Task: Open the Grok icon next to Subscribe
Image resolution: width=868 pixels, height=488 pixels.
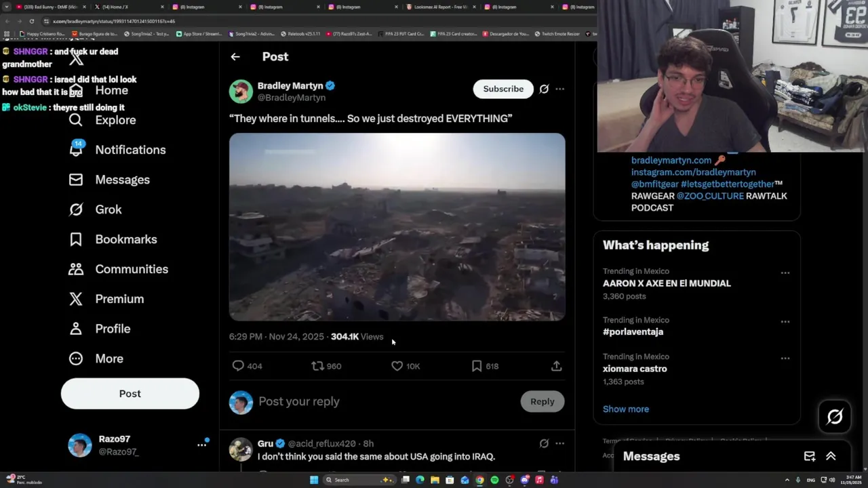Action: point(544,89)
